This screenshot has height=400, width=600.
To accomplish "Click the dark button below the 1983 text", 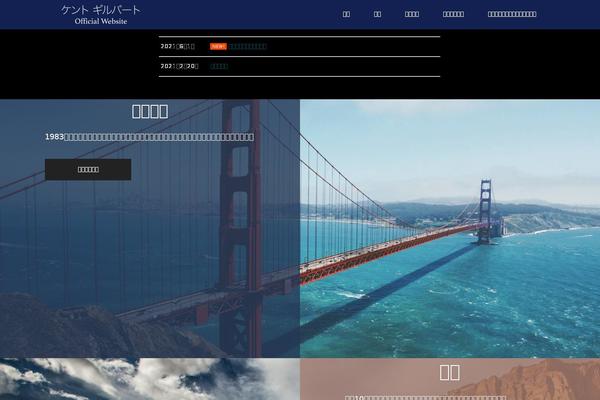I will point(88,169).
